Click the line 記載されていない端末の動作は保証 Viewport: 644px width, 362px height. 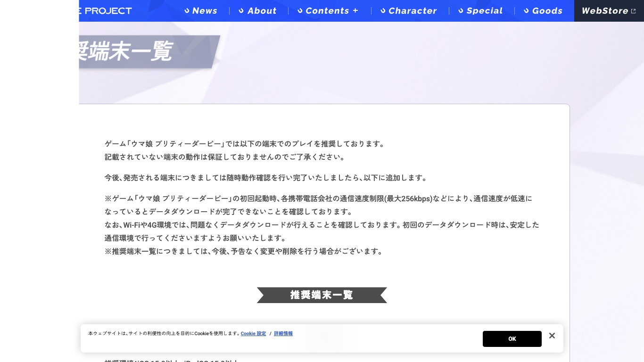pos(226,157)
